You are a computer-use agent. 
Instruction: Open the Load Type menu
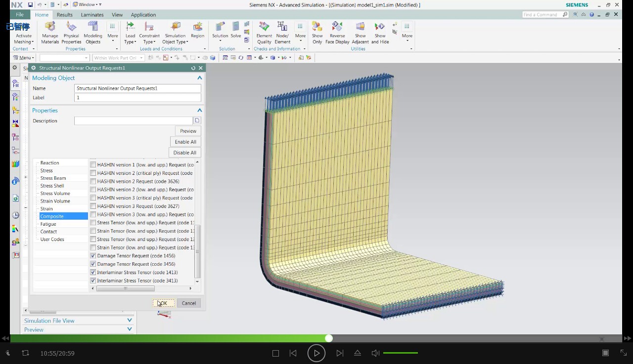[130, 33]
